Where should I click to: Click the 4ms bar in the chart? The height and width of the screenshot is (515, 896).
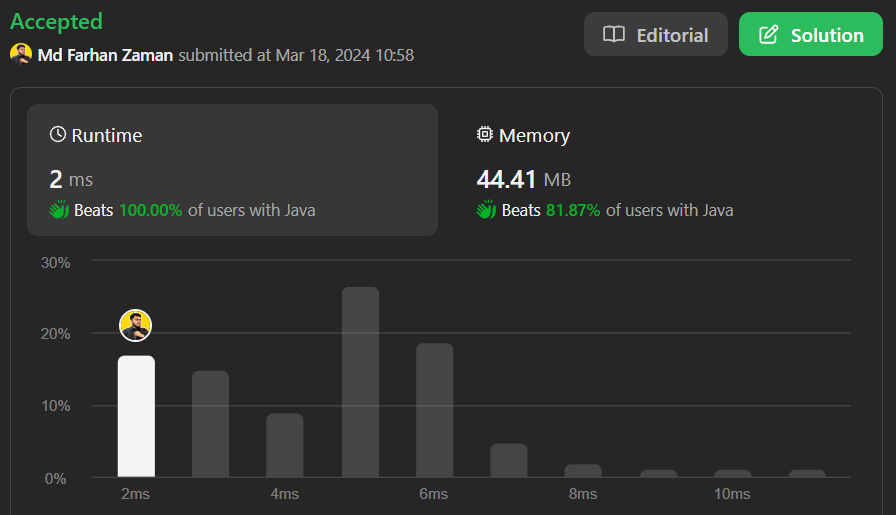(x=285, y=445)
